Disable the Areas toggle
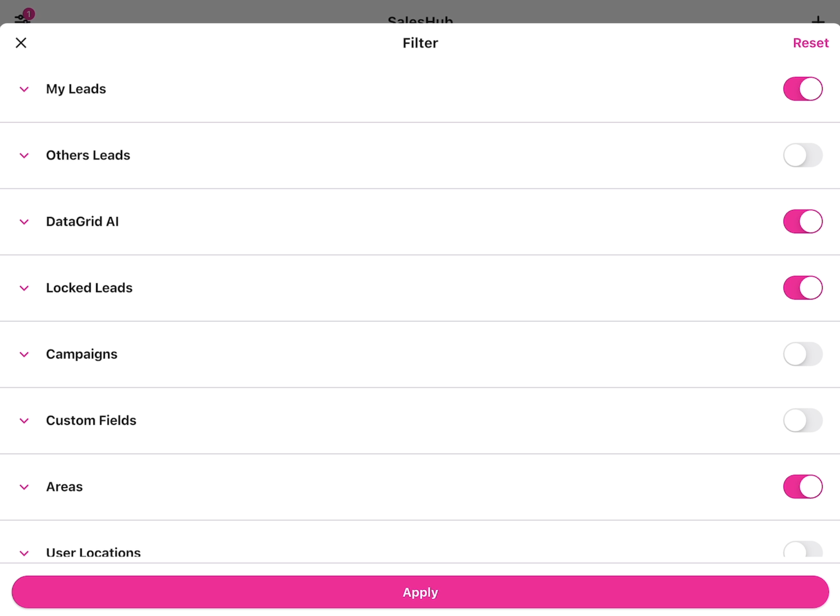 pos(802,487)
